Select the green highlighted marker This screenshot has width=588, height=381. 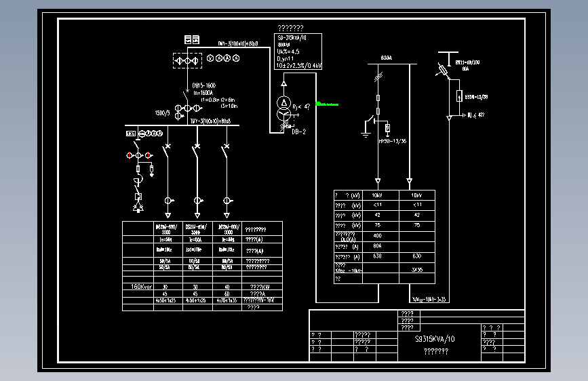pos(327,104)
